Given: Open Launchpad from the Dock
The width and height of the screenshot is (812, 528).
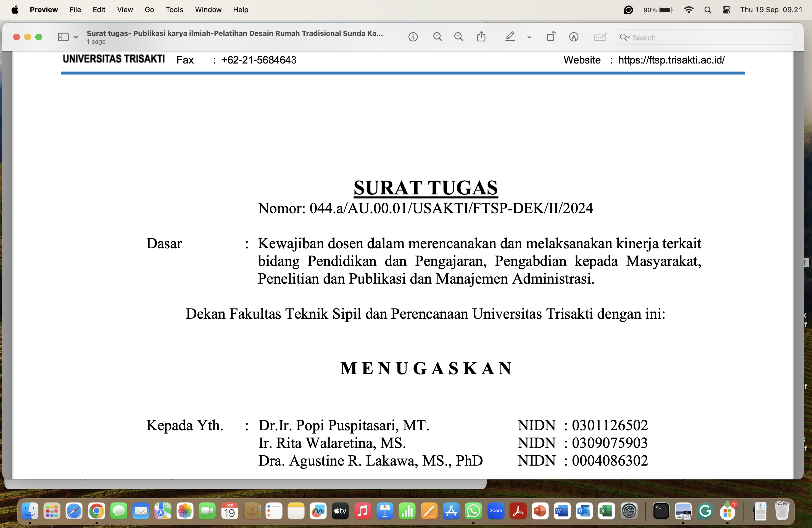Looking at the screenshot, I should [x=52, y=511].
